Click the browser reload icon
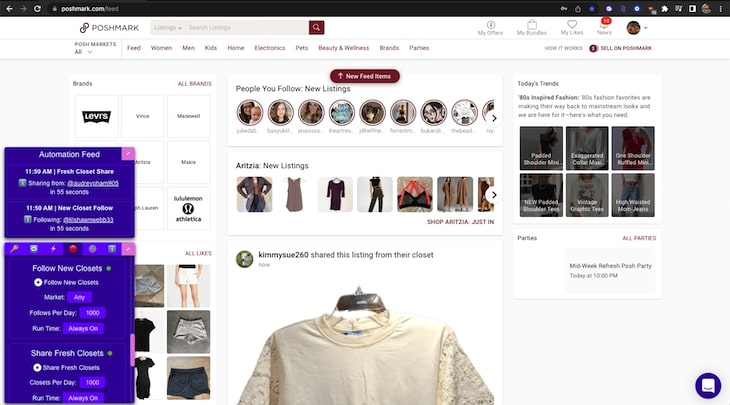730x405 pixels. coord(37,9)
